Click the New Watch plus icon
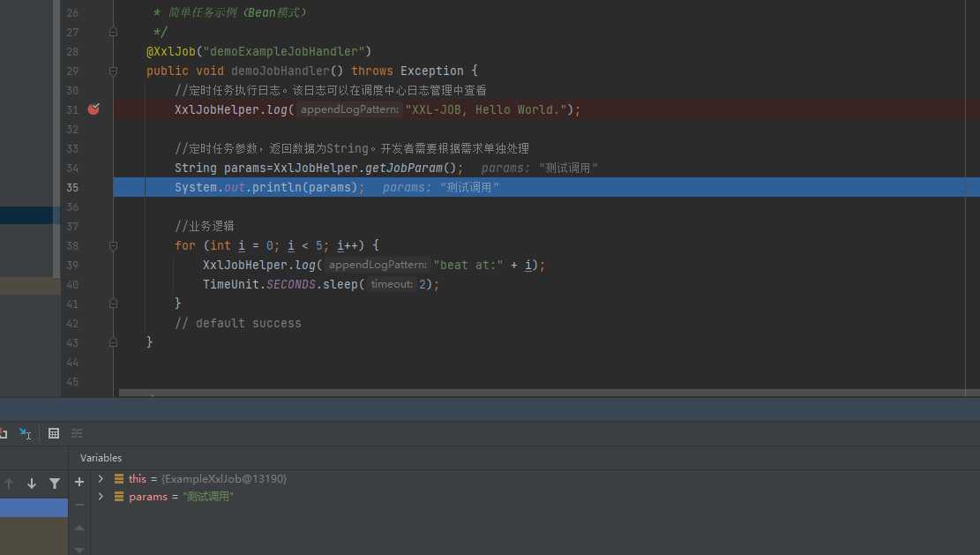The width and height of the screenshot is (980, 555). coord(79,483)
